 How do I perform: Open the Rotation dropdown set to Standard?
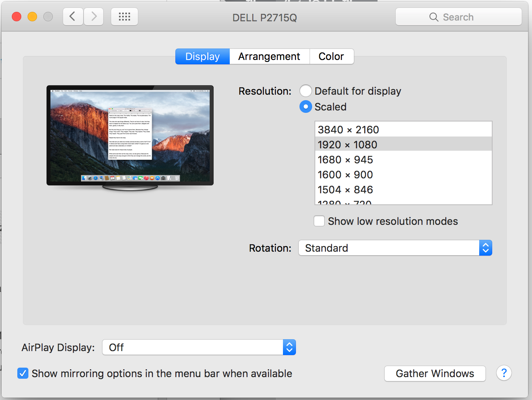click(x=395, y=248)
